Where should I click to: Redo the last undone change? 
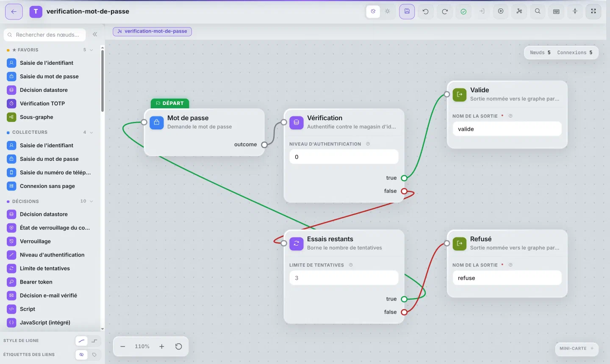[x=445, y=11]
